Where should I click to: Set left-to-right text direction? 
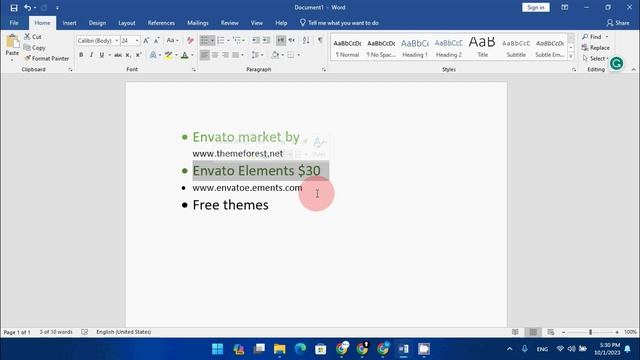point(281,40)
